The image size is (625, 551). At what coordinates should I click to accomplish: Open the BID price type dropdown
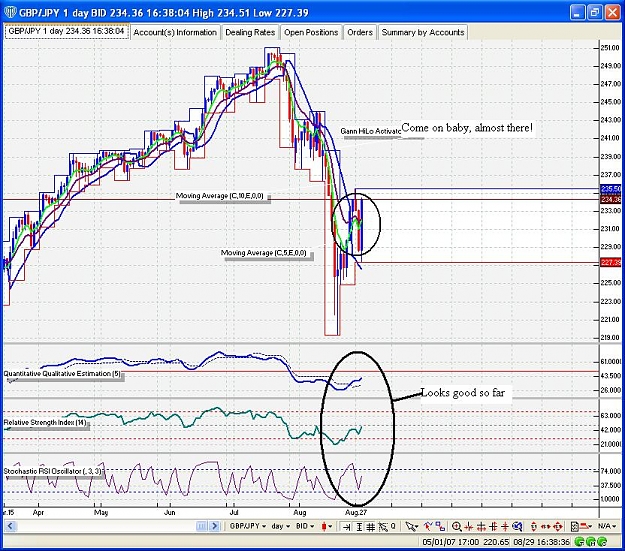click(305, 526)
